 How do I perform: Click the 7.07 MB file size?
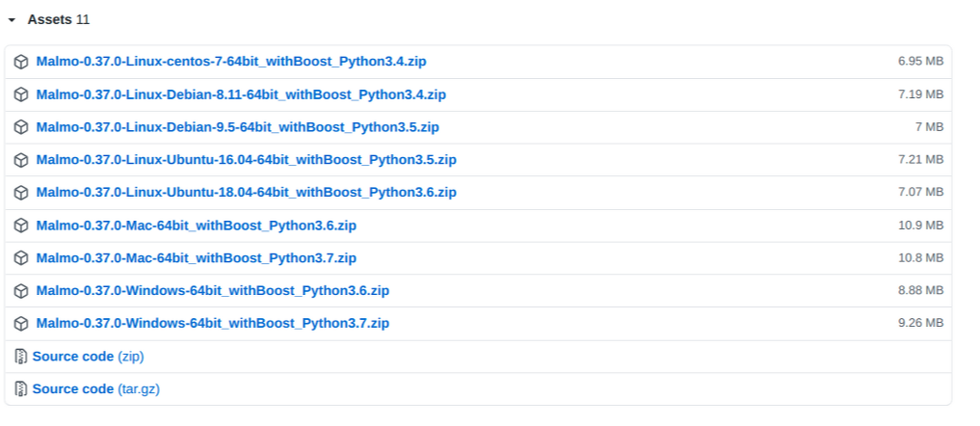click(920, 192)
